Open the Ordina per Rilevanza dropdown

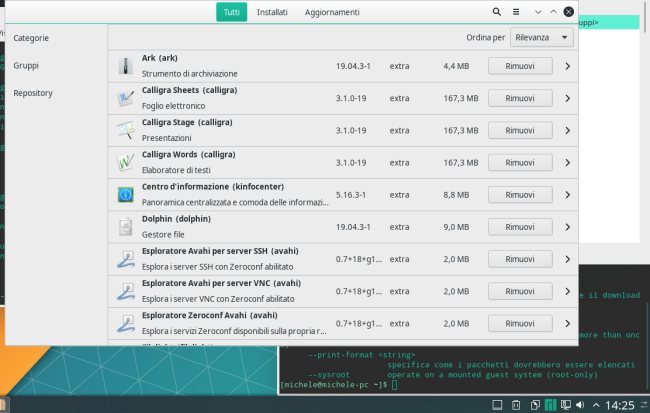tap(542, 37)
